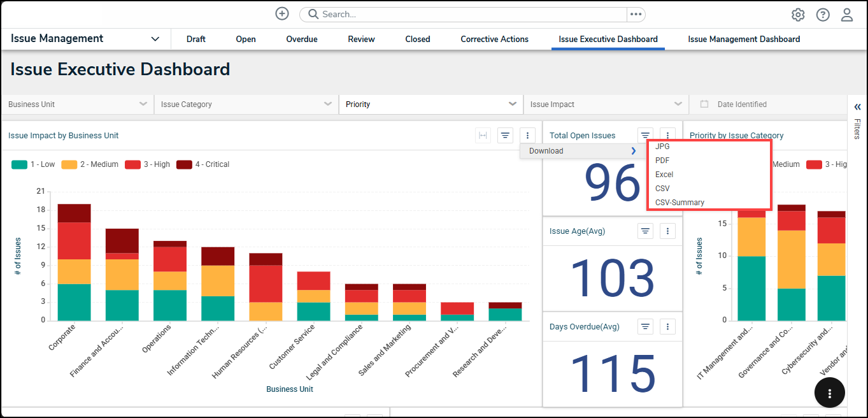The image size is (868, 418).
Task: Open the settings gear icon
Action: 798,15
